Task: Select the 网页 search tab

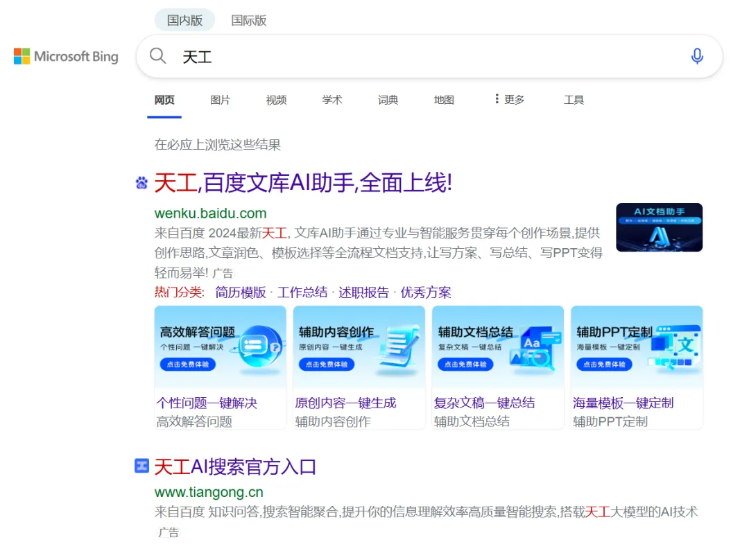Action: tap(164, 100)
